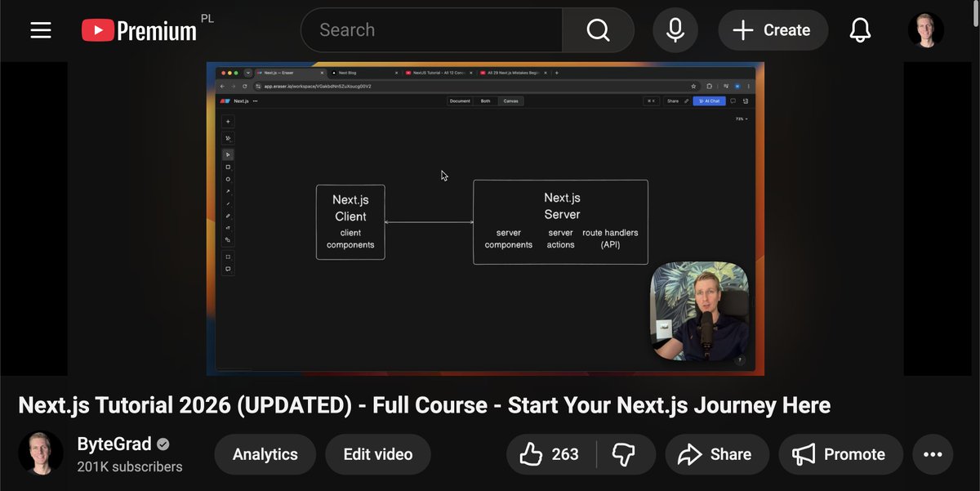Select the arrow tool in Eraser toolbar
Image resolution: width=980 pixels, height=491 pixels.
click(228, 191)
